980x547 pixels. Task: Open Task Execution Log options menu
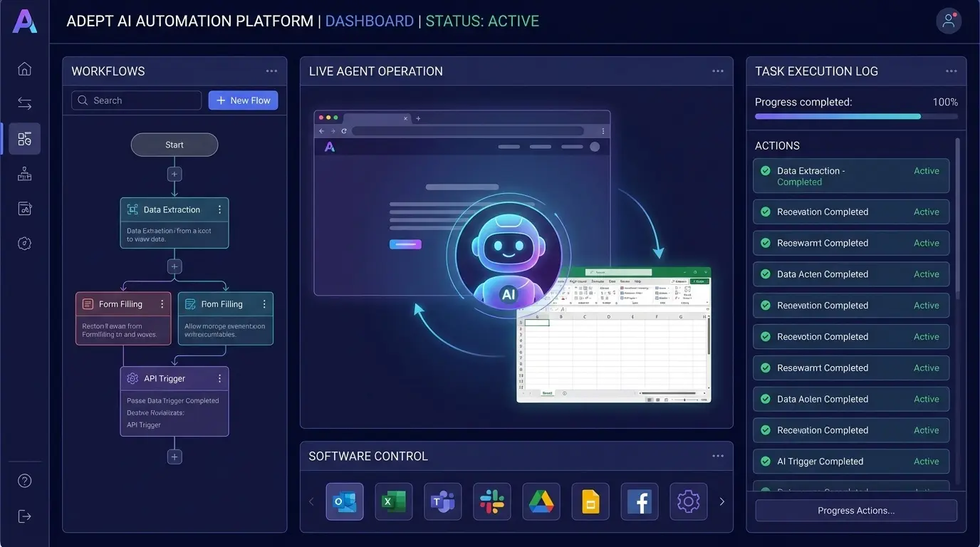click(951, 71)
